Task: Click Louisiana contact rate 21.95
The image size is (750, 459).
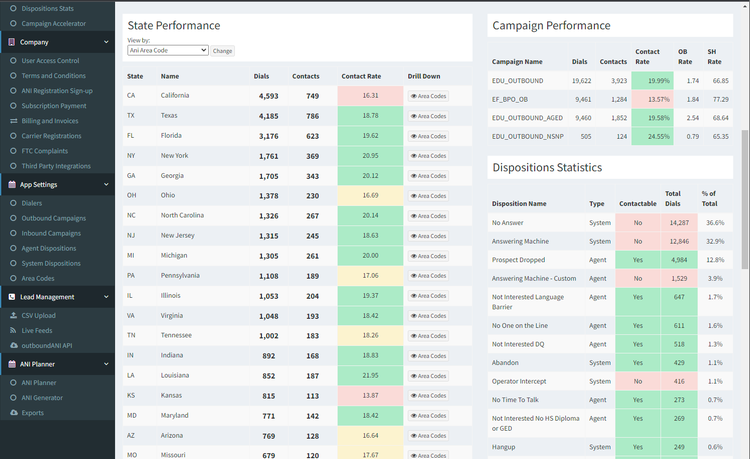Action: click(x=370, y=375)
